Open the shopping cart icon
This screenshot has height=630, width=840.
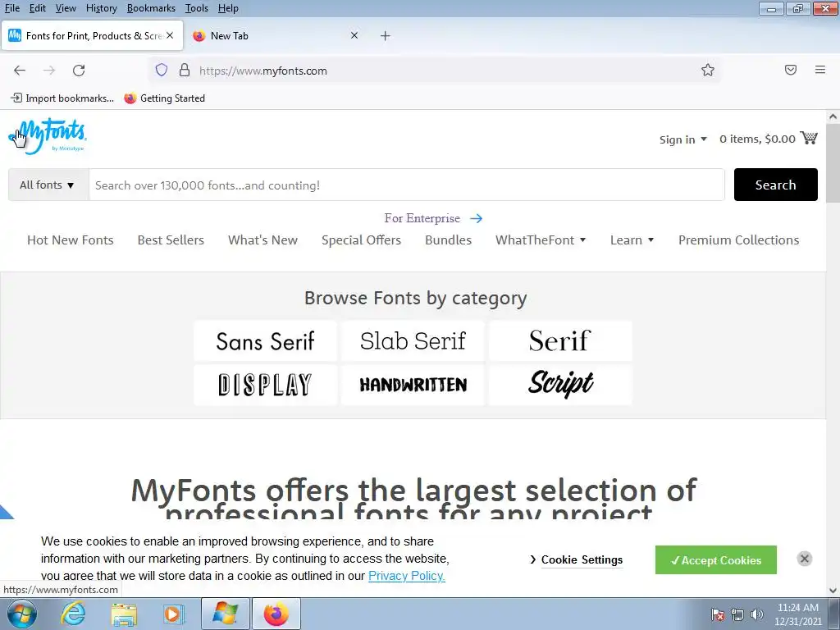pos(809,138)
